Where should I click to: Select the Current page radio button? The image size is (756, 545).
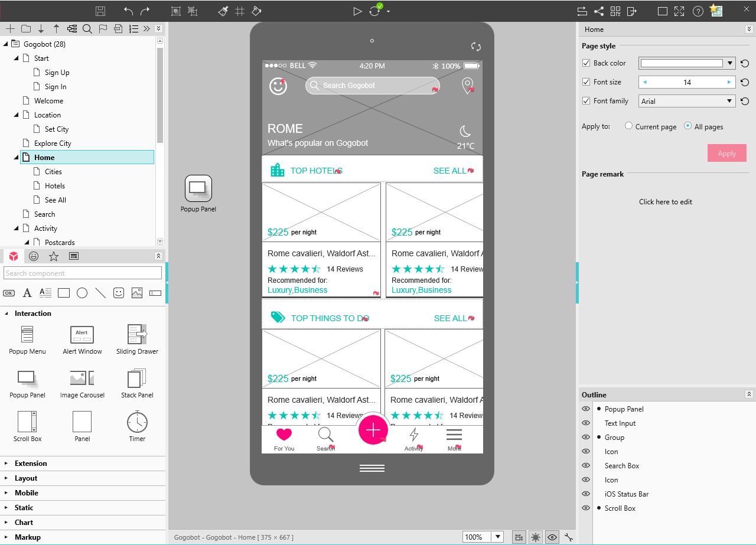pyautogui.click(x=628, y=126)
